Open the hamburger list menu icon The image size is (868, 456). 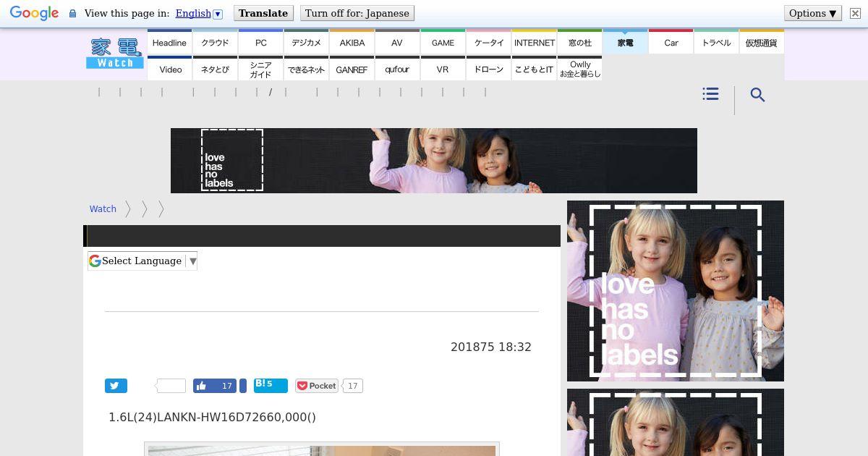tap(710, 94)
